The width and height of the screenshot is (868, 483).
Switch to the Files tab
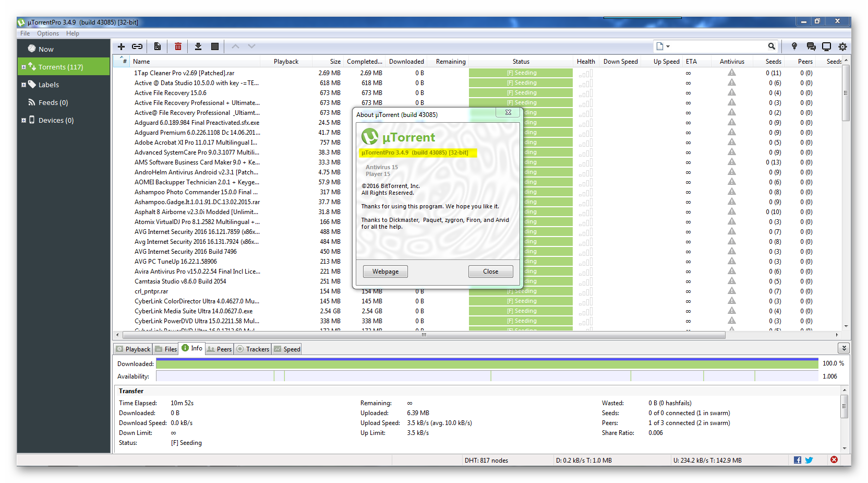pyautogui.click(x=166, y=349)
